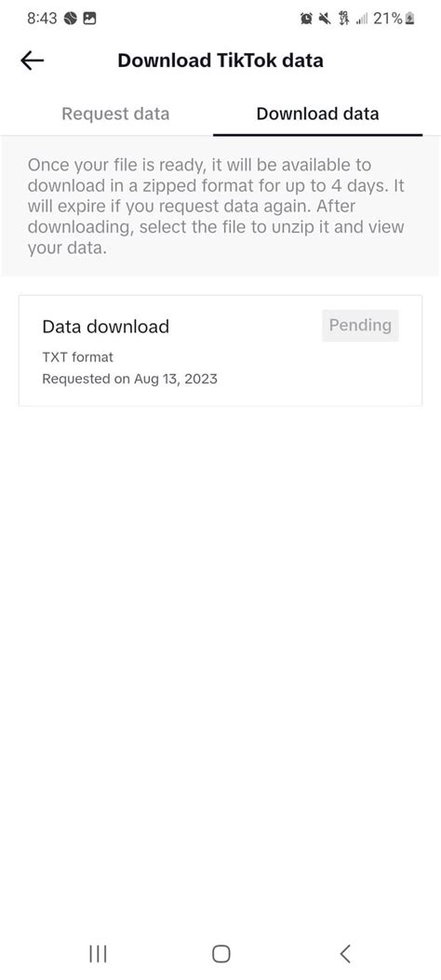Tap the round notification icon next to clock
This screenshot has height=980, width=441.
71,19
